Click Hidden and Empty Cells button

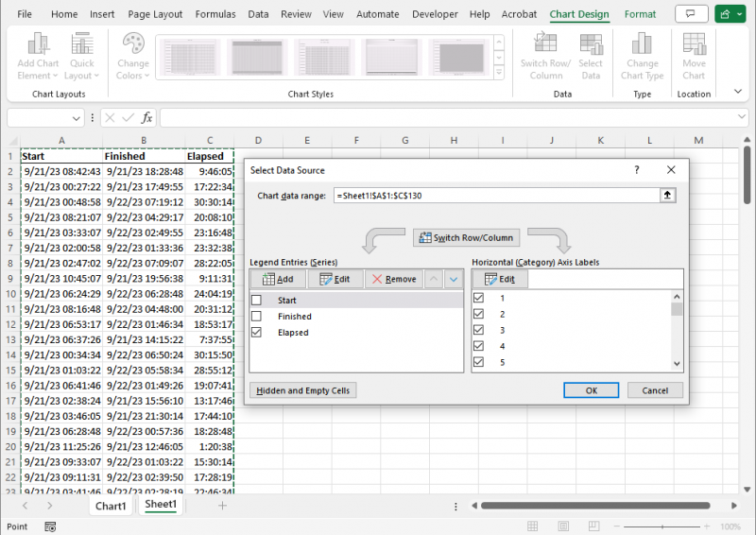302,390
